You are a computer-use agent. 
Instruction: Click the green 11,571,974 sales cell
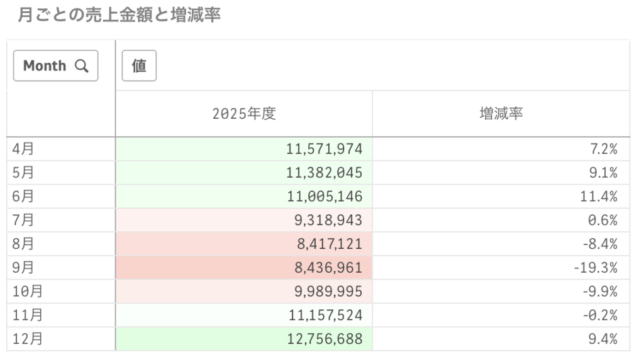tap(324, 149)
